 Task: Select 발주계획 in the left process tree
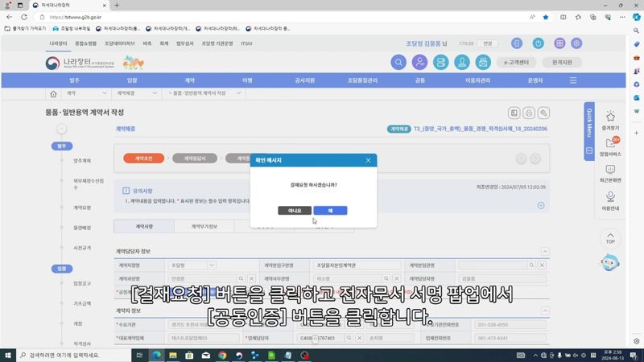82,161
